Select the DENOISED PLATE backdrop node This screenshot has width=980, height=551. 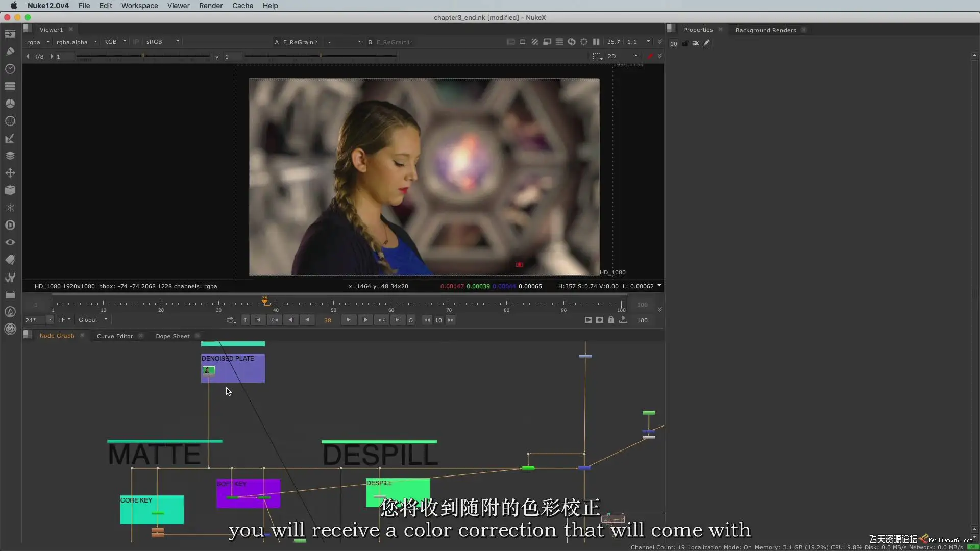233,368
